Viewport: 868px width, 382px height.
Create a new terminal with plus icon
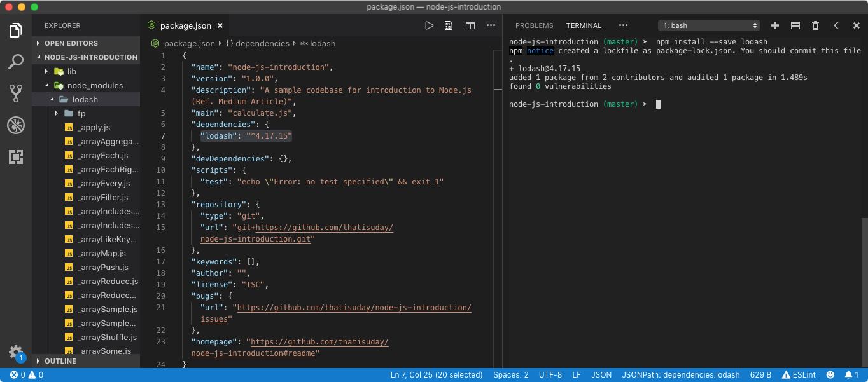[x=775, y=25]
